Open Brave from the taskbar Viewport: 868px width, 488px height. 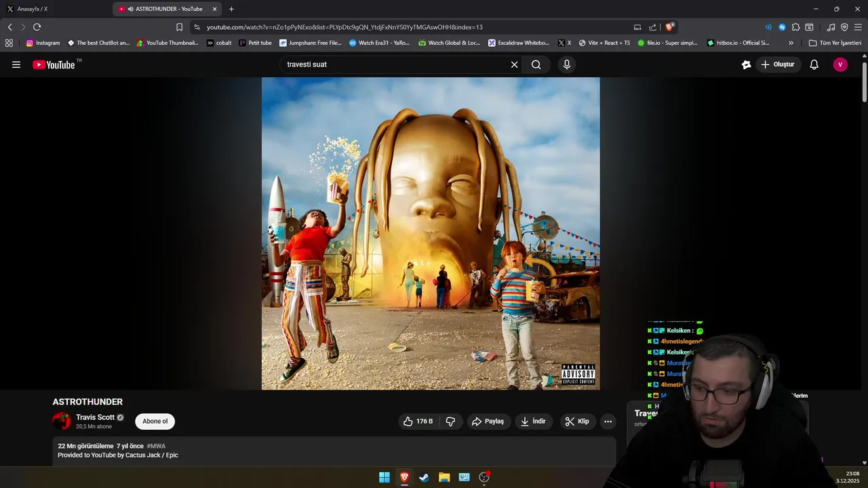pyautogui.click(x=404, y=477)
